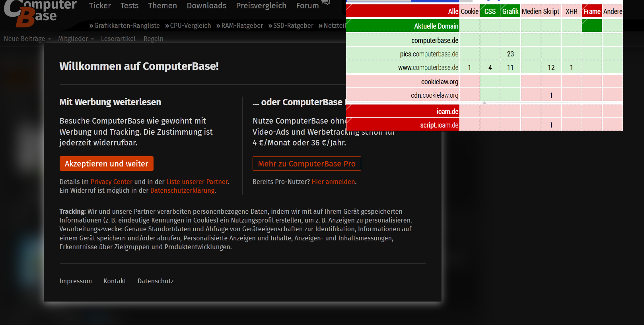Open the Impressum footer link

76,281
